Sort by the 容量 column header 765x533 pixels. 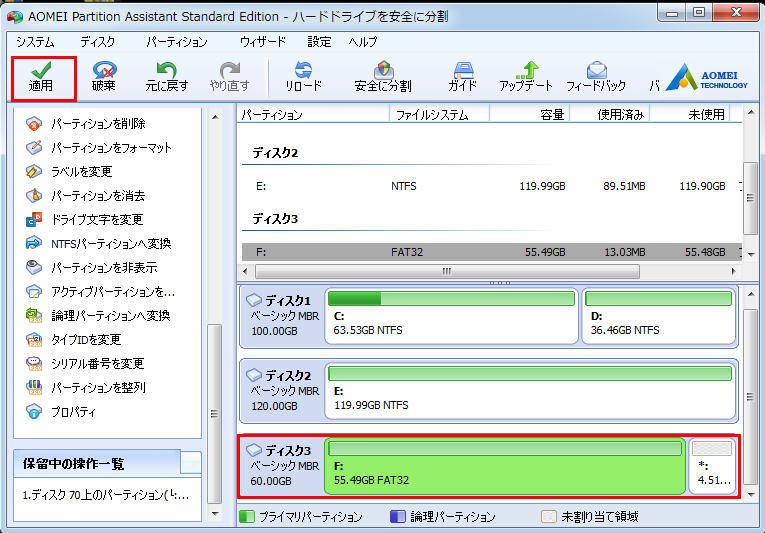[529, 115]
